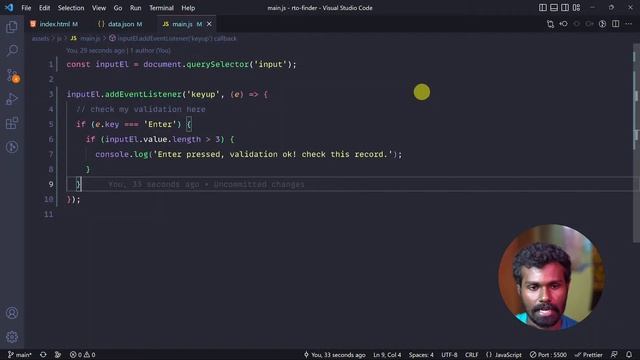The height and width of the screenshot is (360, 640).
Task: Click line number 5 in gutter
Action: coord(51,124)
